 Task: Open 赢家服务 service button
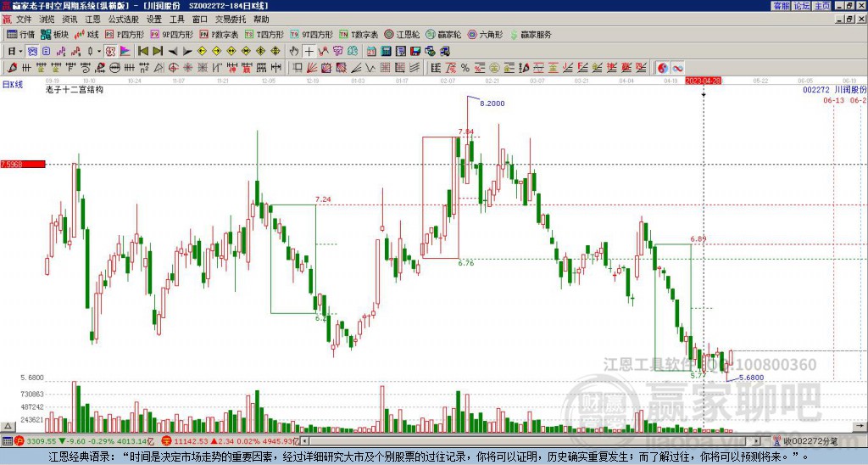(531, 34)
